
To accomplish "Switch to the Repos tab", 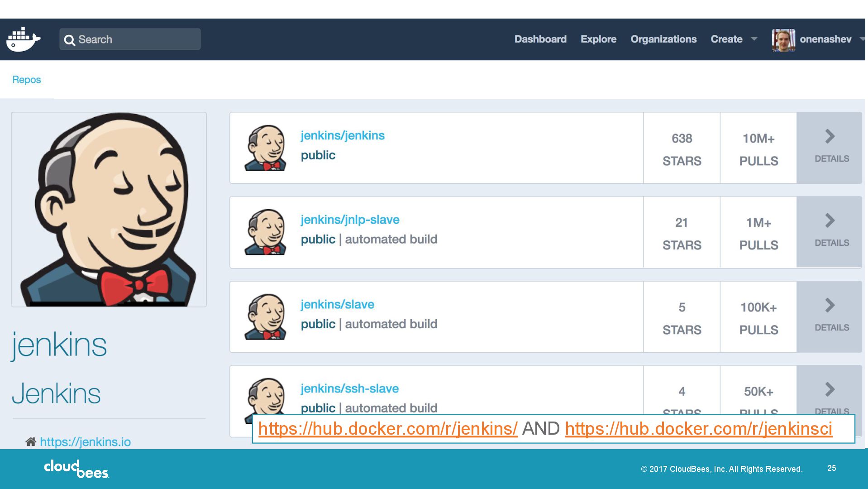I will pos(27,80).
